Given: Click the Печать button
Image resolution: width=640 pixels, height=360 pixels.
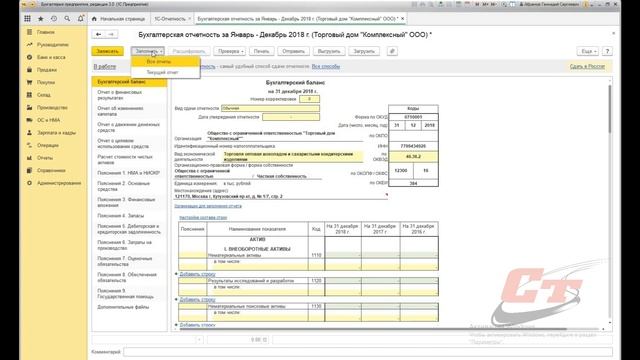Looking at the screenshot, I should pyautogui.click(x=261, y=51).
